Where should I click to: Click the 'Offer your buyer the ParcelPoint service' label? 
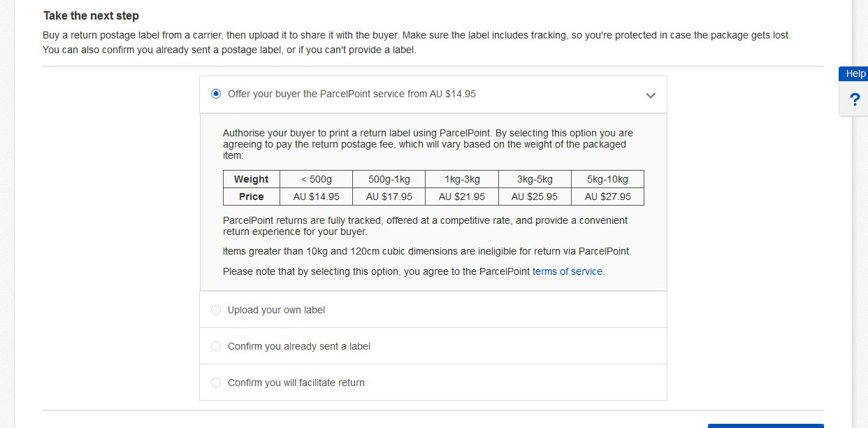[x=352, y=94]
